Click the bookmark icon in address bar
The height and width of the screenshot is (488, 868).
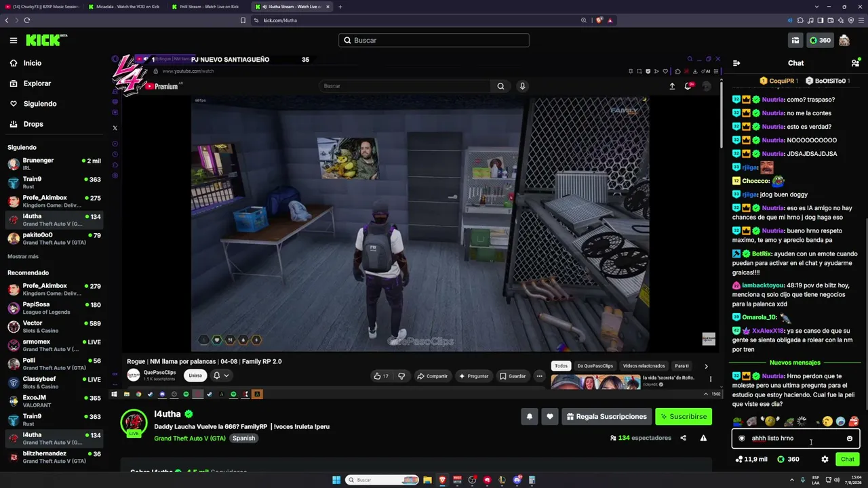[x=243, y=20]
